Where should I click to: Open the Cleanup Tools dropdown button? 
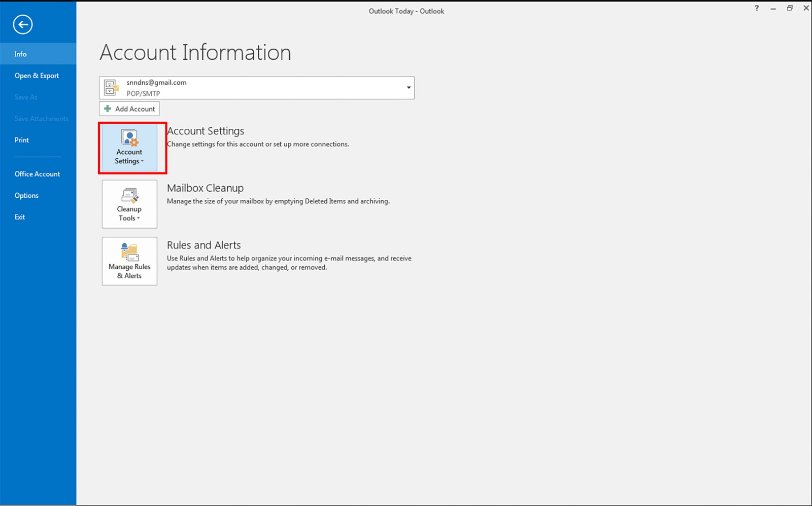tap(129, 204)
